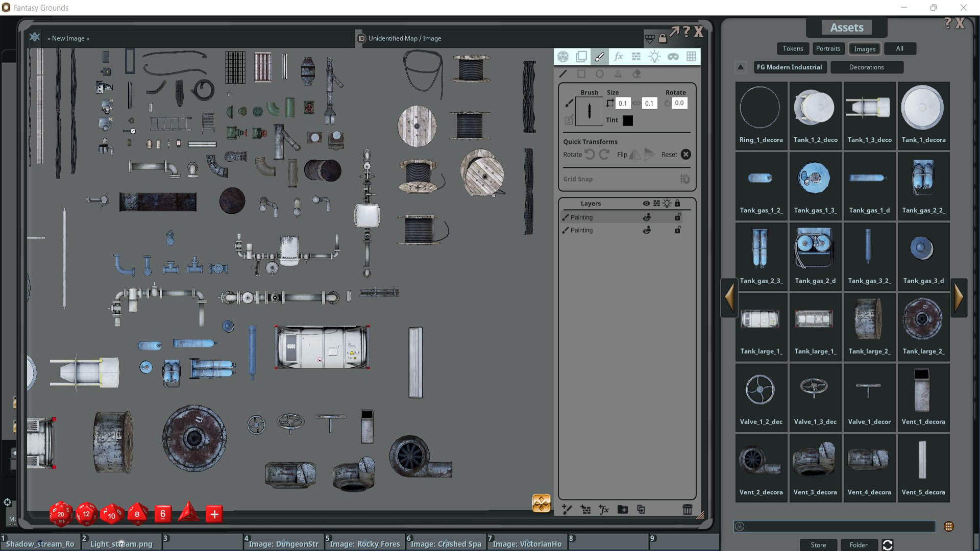
Task: Select the Brush paint tool
Action: tap(599, 57)
